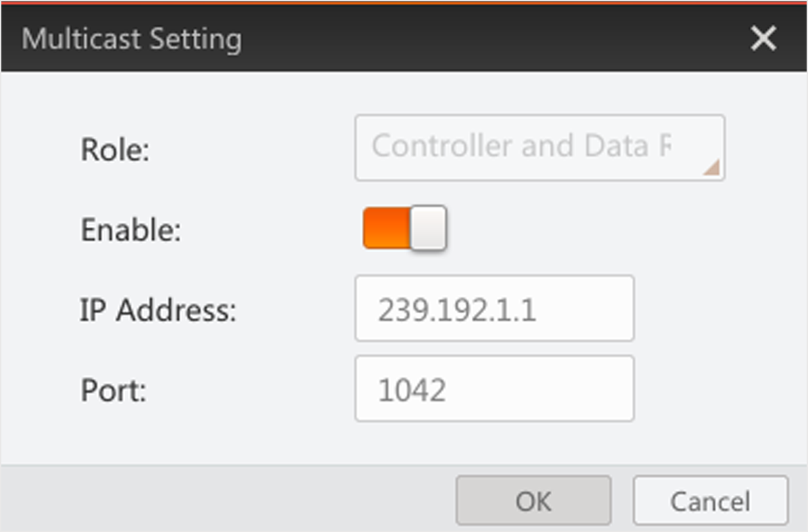Click on the 1042 port value
This screenshot has width=808, height=532.
pos(412,391)
